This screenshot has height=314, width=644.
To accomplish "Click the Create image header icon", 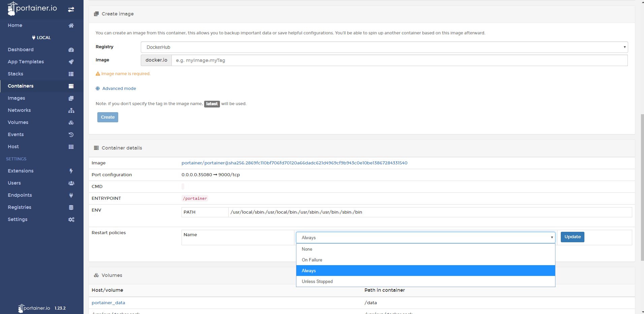I will [x=96, y=14].
